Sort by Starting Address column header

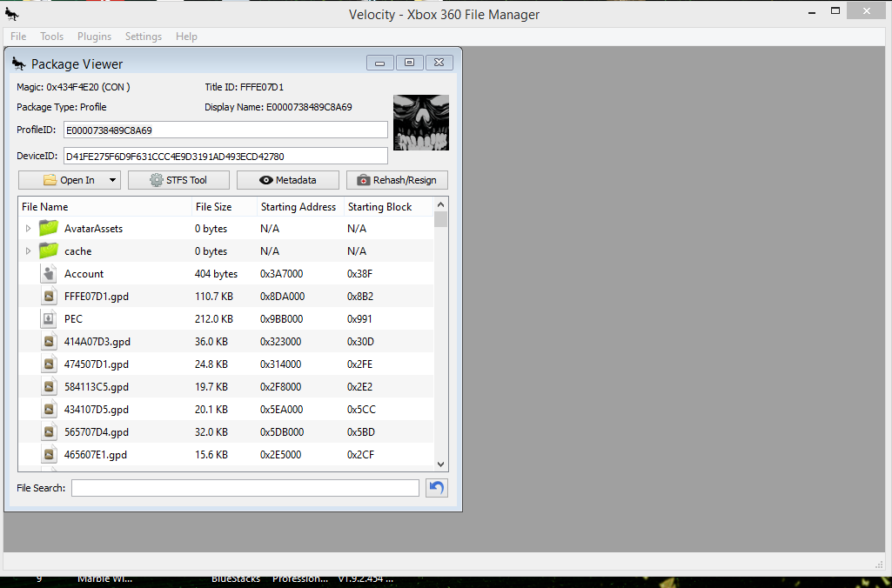coord(300,207)
